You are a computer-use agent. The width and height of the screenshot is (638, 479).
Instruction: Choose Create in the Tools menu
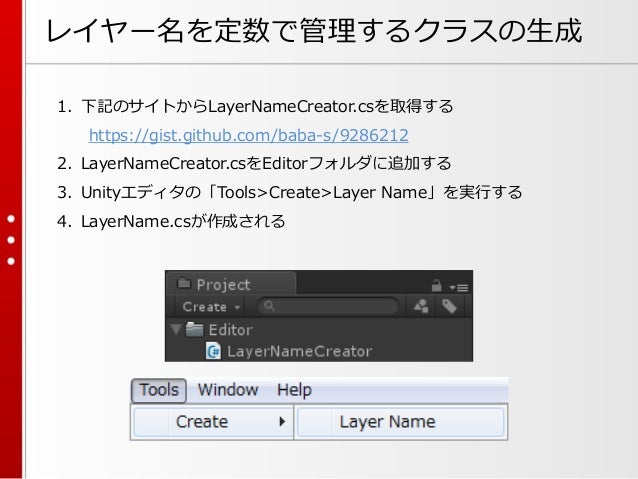[x=213, y=422]
